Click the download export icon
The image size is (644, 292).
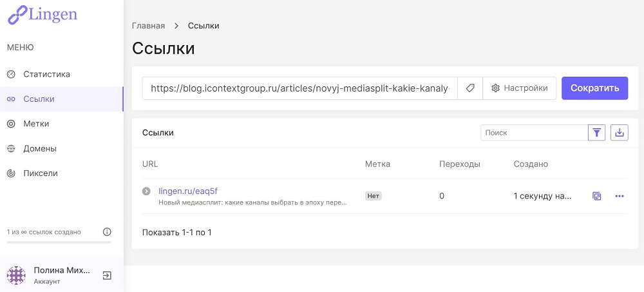pos(620,132)
